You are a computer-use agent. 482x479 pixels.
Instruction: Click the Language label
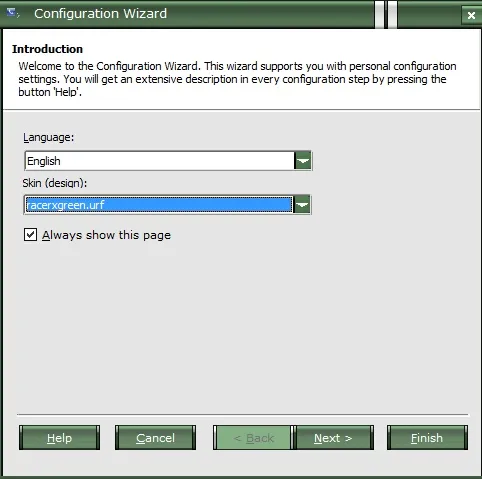pos(48,137)
